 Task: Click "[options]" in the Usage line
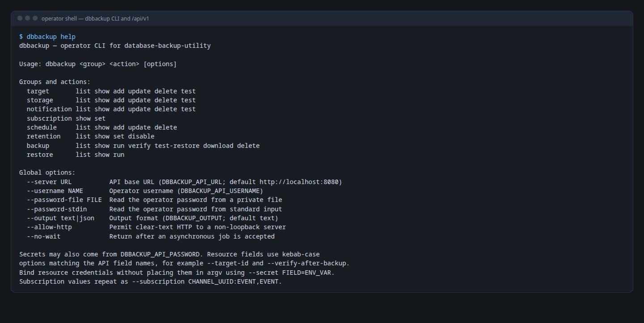(x=160, y=64)
